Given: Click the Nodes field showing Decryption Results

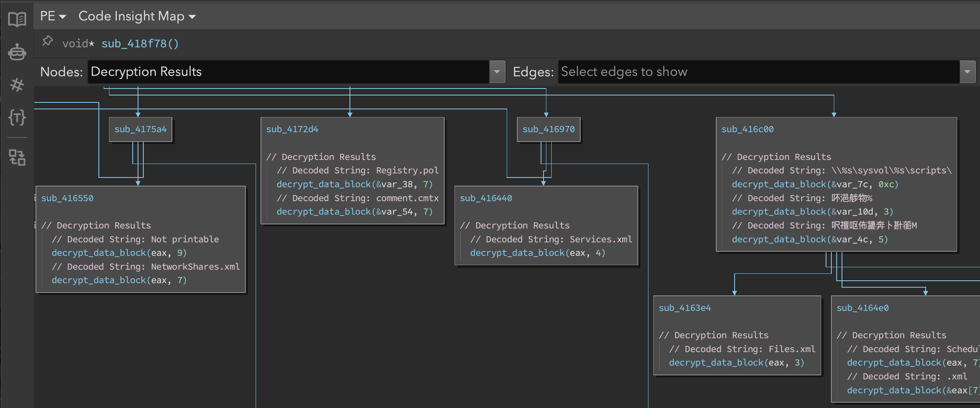Looking at the screenshot, I should [288, 72].
